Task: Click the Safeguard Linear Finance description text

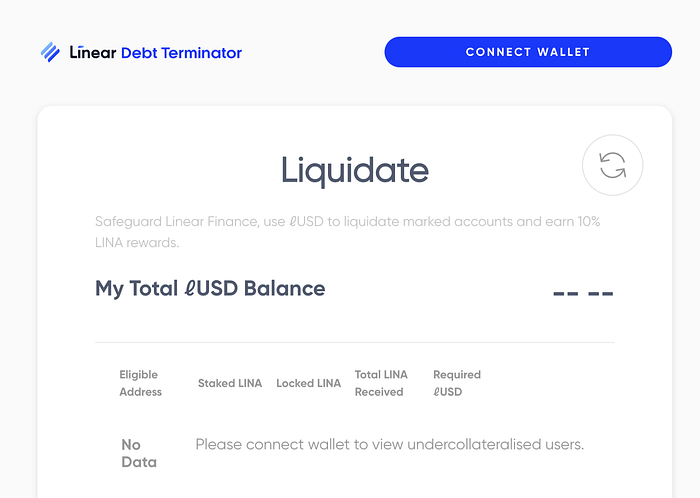Action: click(x=347, y=232)
